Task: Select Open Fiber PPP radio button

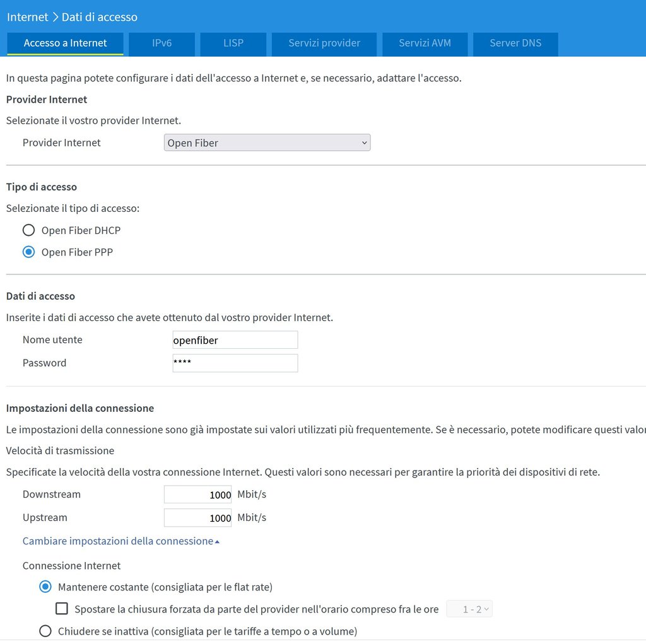Action: (x=28, y=252)
